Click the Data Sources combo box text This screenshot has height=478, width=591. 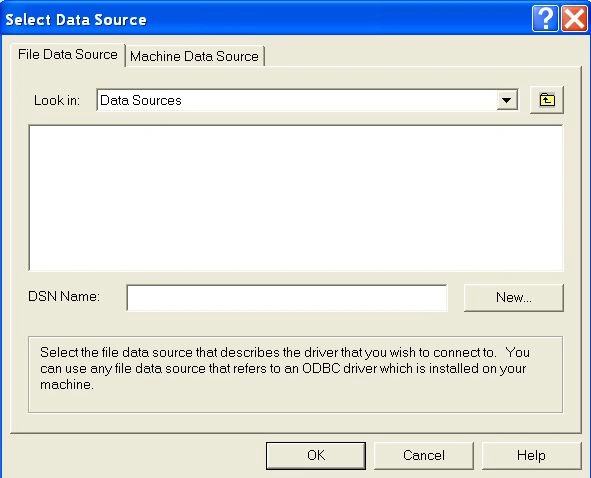[141, 100]
